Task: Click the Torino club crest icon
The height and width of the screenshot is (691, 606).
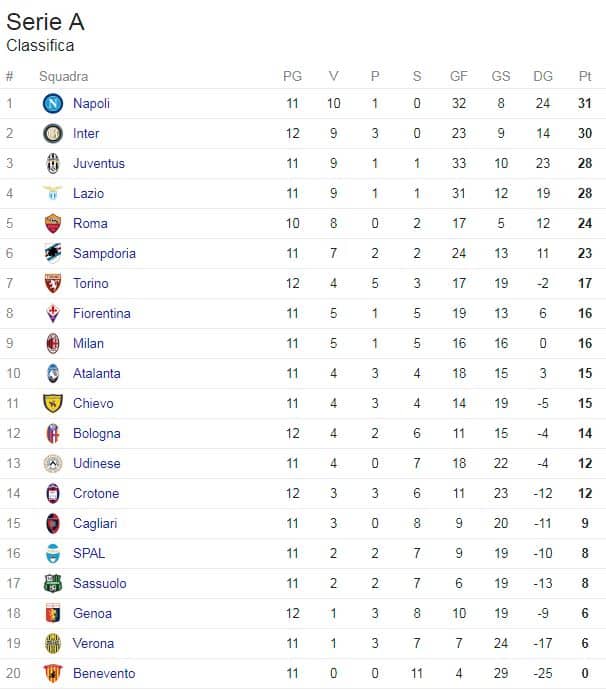Action: 53,283
